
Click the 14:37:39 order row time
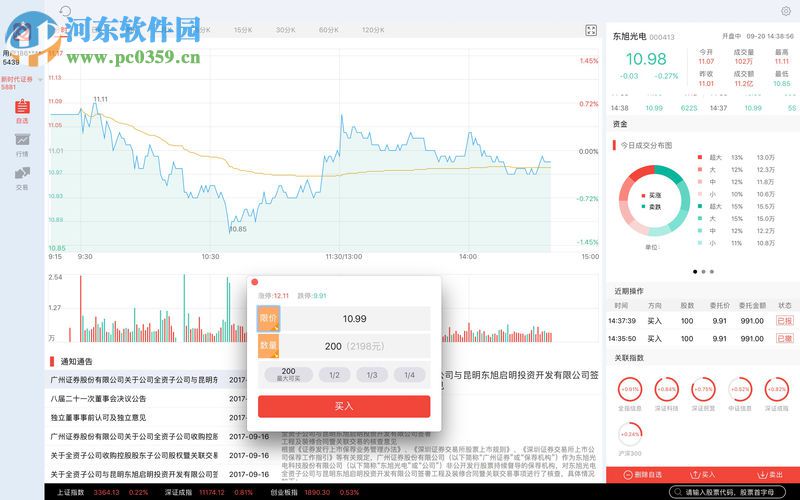click(x=622, y=321)
